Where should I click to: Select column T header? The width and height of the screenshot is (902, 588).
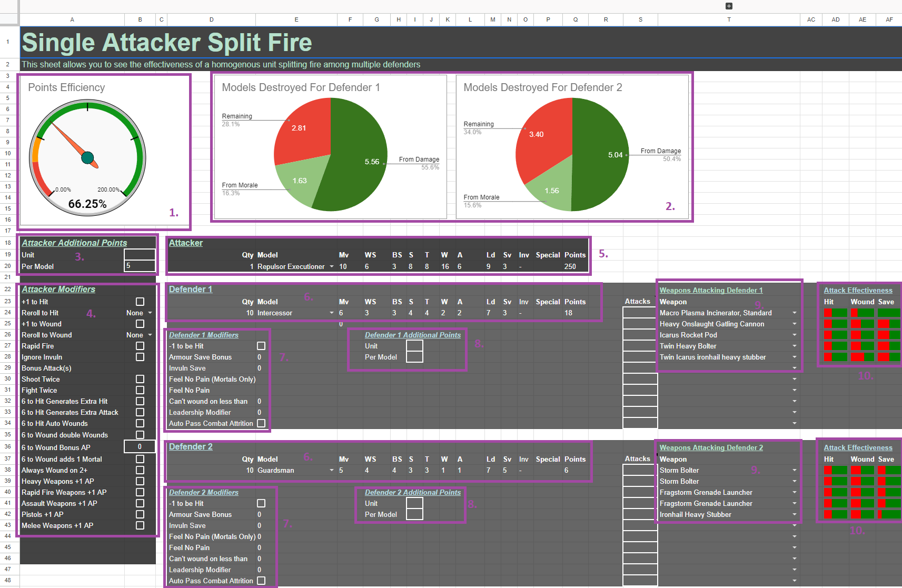(x=729, y=19)
